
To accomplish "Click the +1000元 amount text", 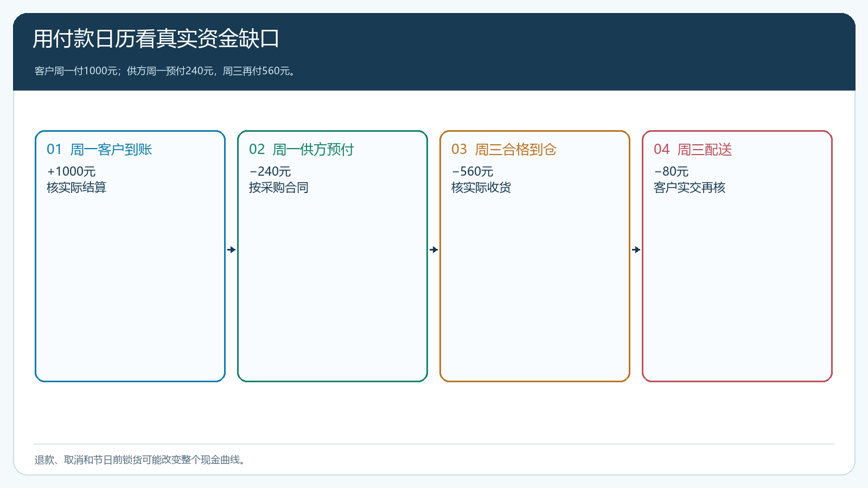I will point(71,171).
